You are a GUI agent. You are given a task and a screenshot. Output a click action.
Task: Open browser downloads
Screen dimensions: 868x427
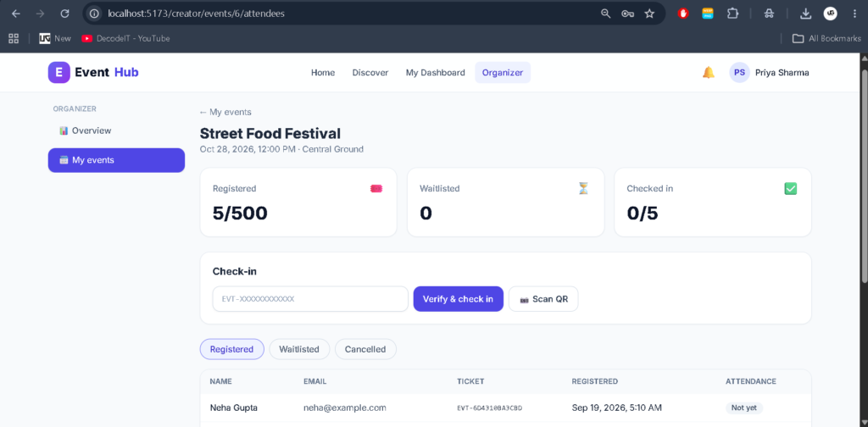point(806,14)
